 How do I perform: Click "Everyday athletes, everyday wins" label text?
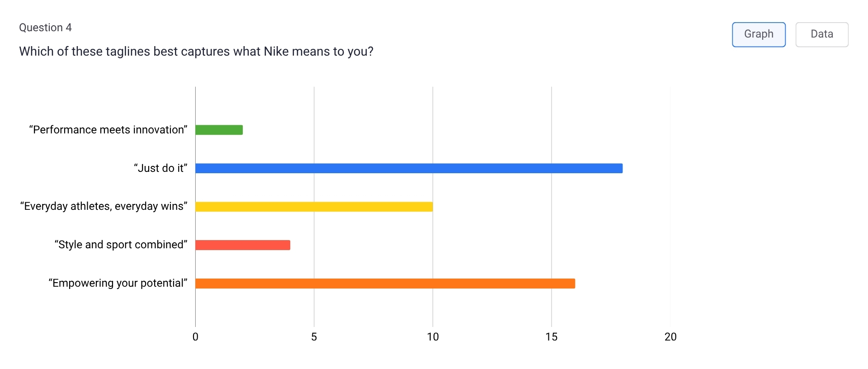104,206
